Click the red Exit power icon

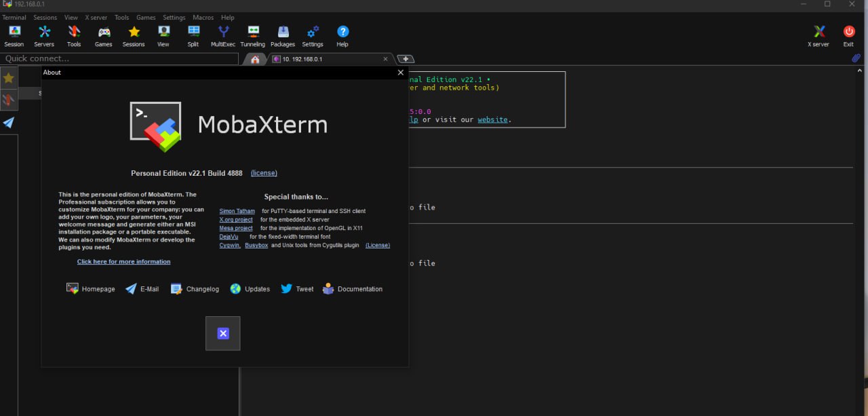coord(848,36)
